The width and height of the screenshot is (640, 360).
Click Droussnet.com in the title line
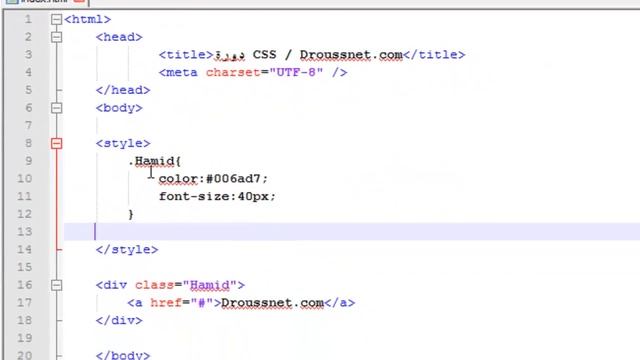tap(351, 55)
